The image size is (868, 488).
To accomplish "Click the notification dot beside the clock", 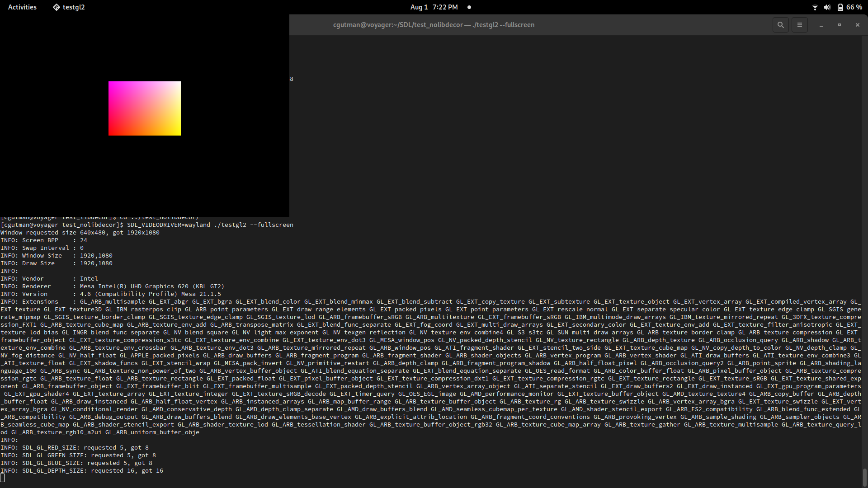I will [x=469, y=7].
